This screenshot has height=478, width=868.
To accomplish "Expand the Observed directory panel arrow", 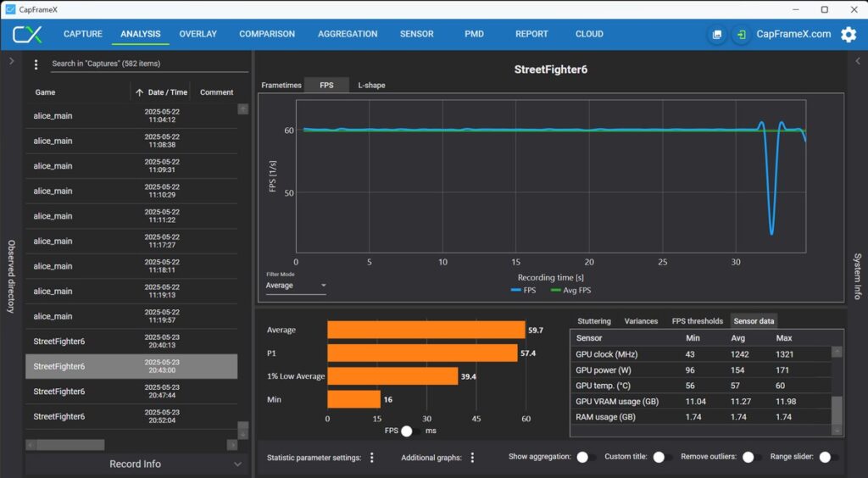I will [11, 61].
